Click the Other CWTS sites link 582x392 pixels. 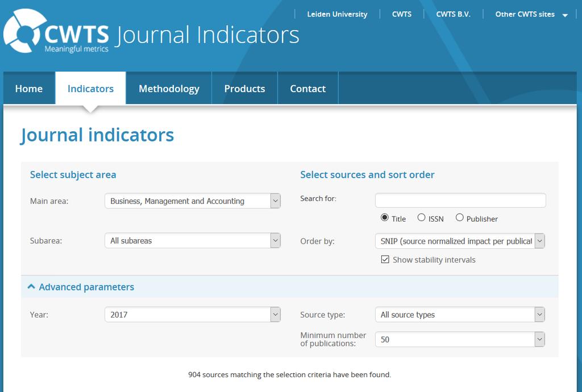click(x=525, y=14)
